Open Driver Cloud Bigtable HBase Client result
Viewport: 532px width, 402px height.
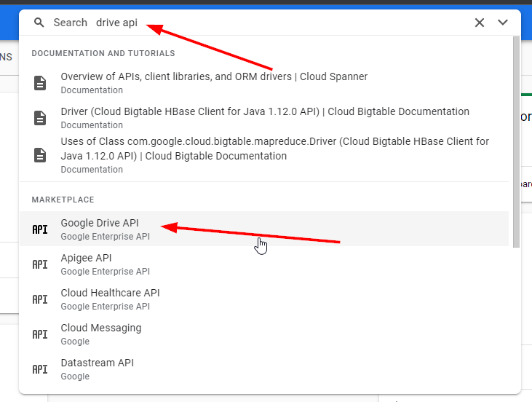coord(264,118)
